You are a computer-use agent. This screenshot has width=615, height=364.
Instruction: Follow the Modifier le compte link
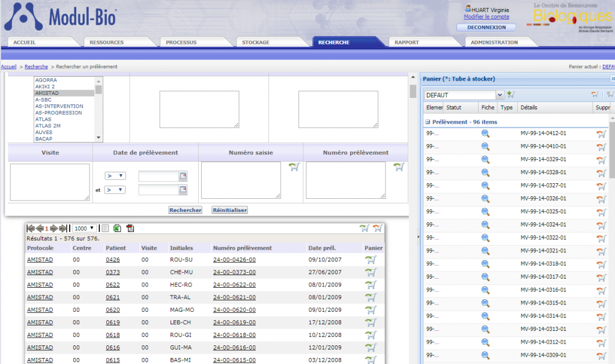(486, 17)
